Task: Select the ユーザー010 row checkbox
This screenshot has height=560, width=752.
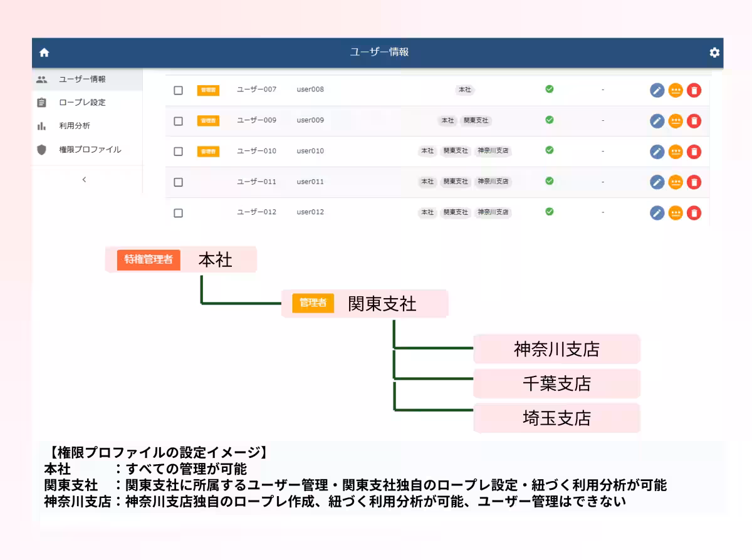Action: click(178, 152)
